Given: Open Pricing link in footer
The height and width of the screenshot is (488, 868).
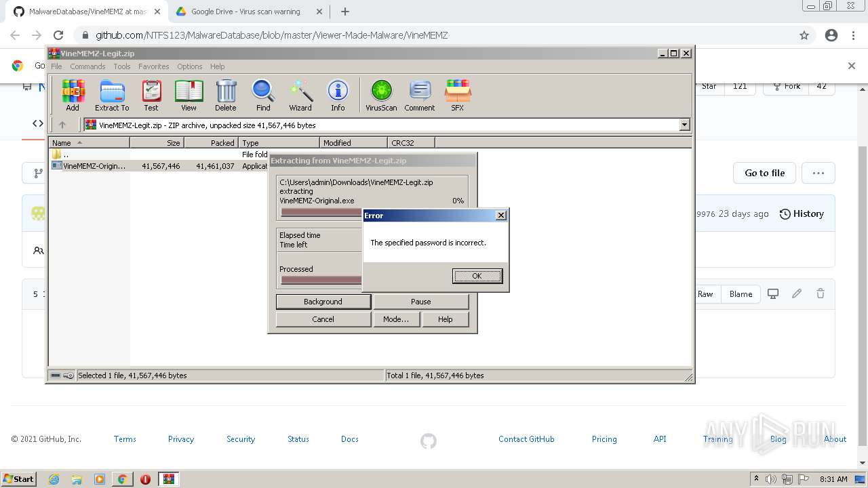Looking at the screenshot, I should [604, 439].
